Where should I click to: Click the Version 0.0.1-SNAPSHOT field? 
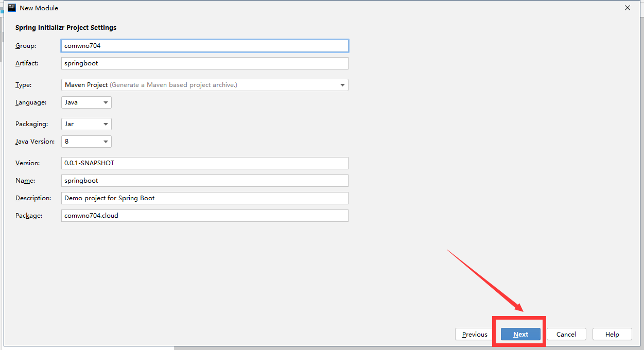click(204, 163)
